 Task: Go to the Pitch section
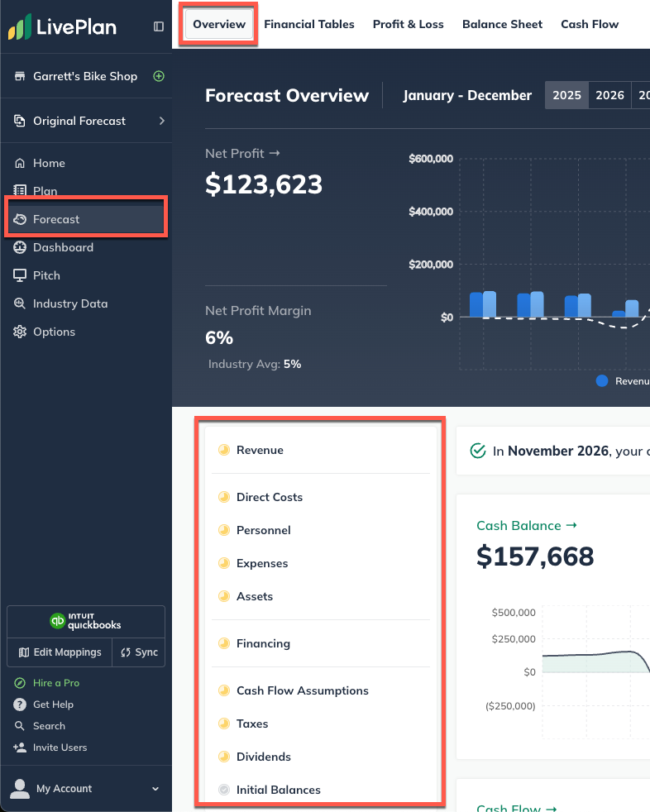pyautogui.click(x=46, y=275)
